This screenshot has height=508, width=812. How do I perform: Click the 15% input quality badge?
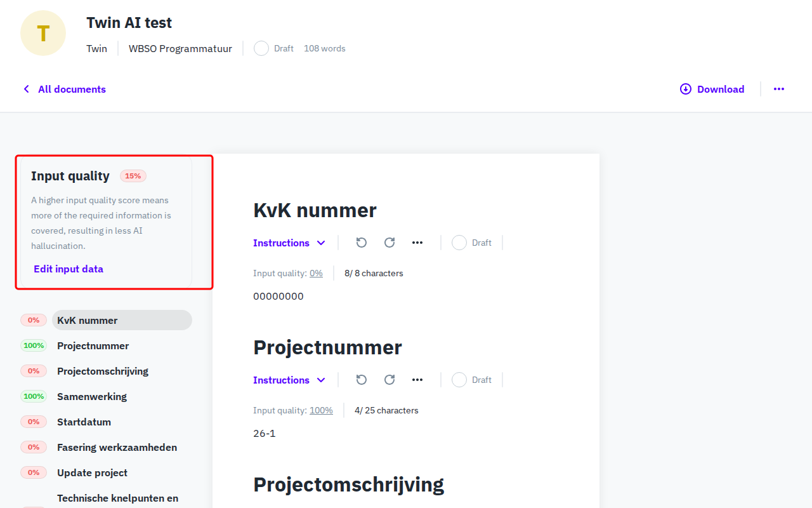point(133,176)
